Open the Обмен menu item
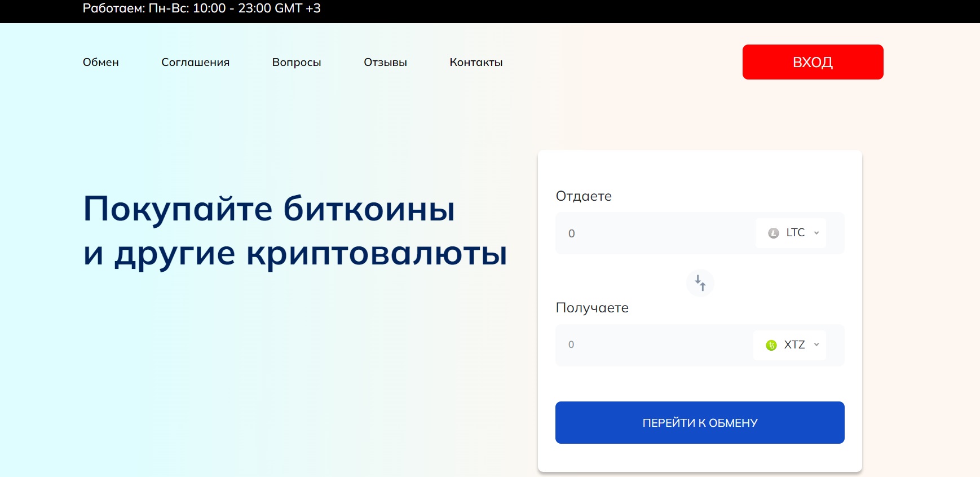The width and height of the screenshot is (980, 477). click(101, 62)
